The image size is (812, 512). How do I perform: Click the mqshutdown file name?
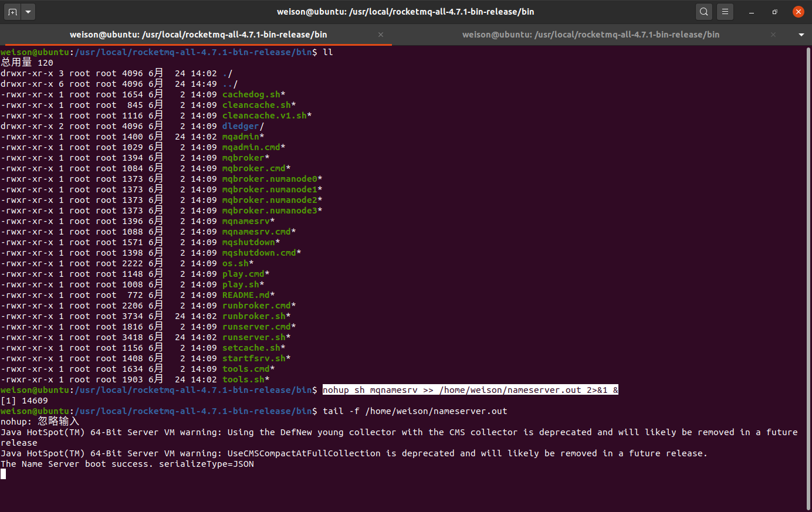249,242
